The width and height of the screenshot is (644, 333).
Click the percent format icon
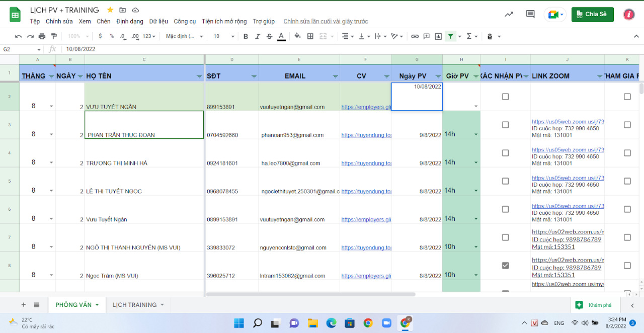[x=112, y=36]
